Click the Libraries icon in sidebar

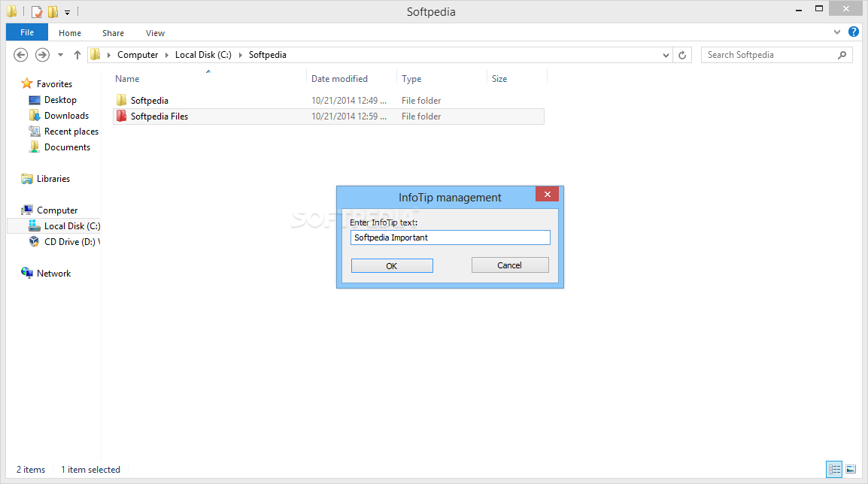pos(26,179)
